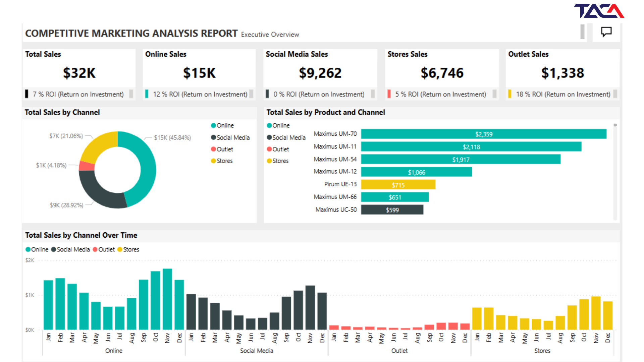Click the Maximus UM-54 bar $1,917
Image resolution: width=644 pixels, height=362 pixels.
pyautogui.click(x=461, y=160)
